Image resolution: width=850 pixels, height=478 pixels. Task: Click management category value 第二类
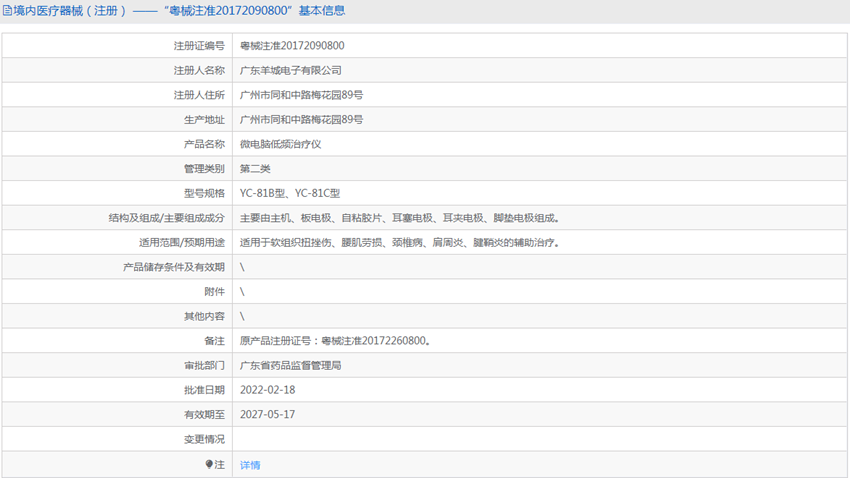(x=255, y=169)
